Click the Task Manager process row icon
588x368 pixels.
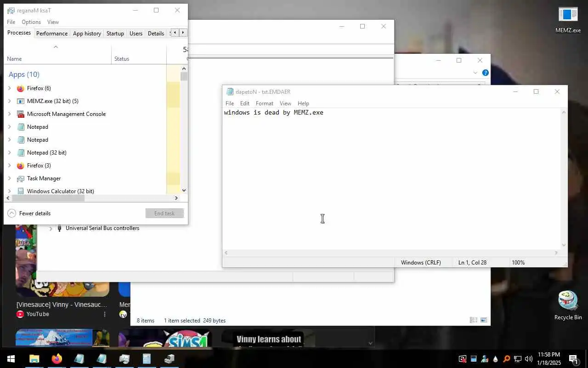(x=20, y=178)
